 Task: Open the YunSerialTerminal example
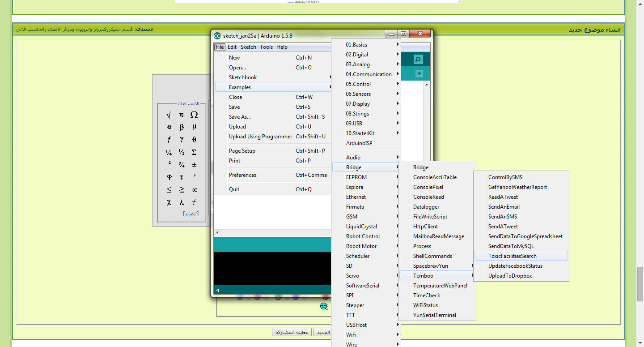click(437, 315)
